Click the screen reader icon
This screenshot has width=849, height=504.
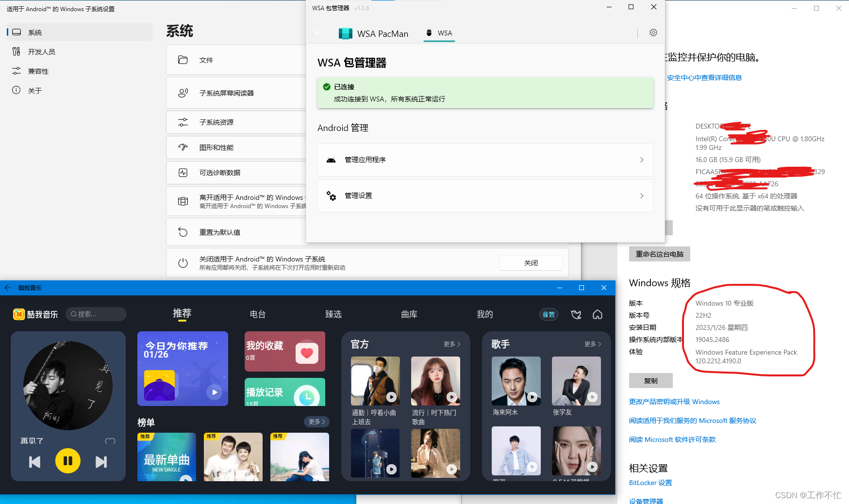pos(183,93)
